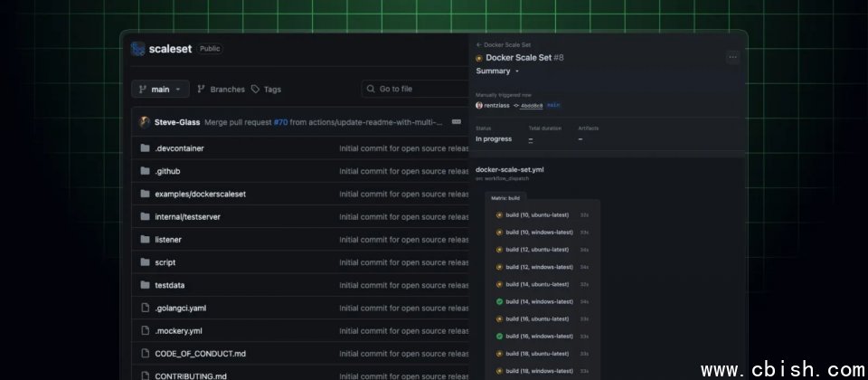Open the Tags view

coord(266,90)
